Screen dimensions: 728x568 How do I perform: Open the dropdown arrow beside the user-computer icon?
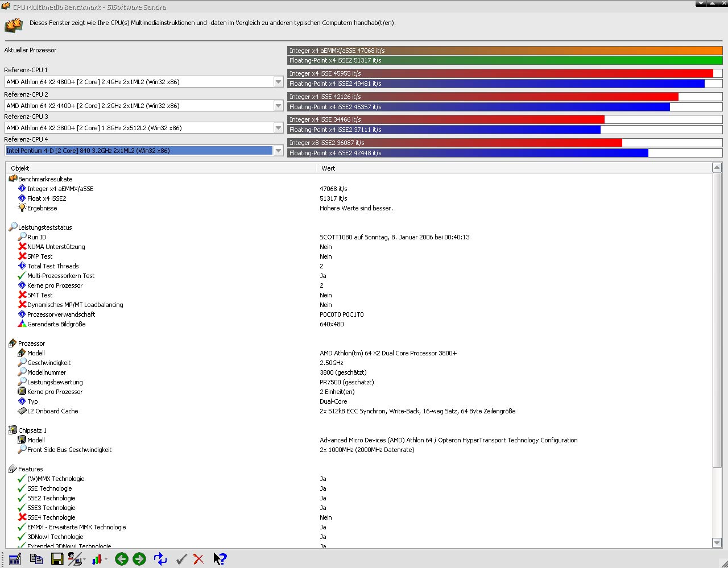coord(85,559)
